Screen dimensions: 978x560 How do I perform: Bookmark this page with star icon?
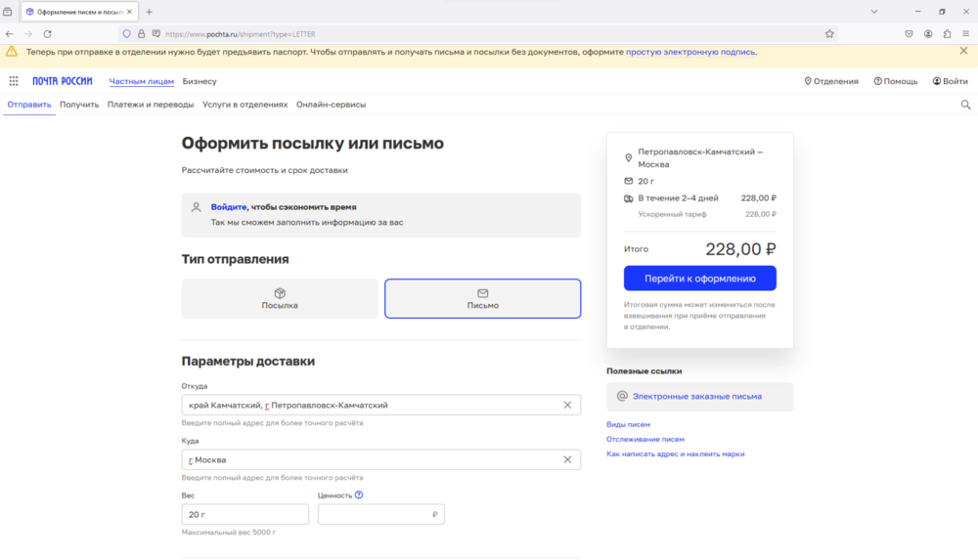[x=829, y=33]
